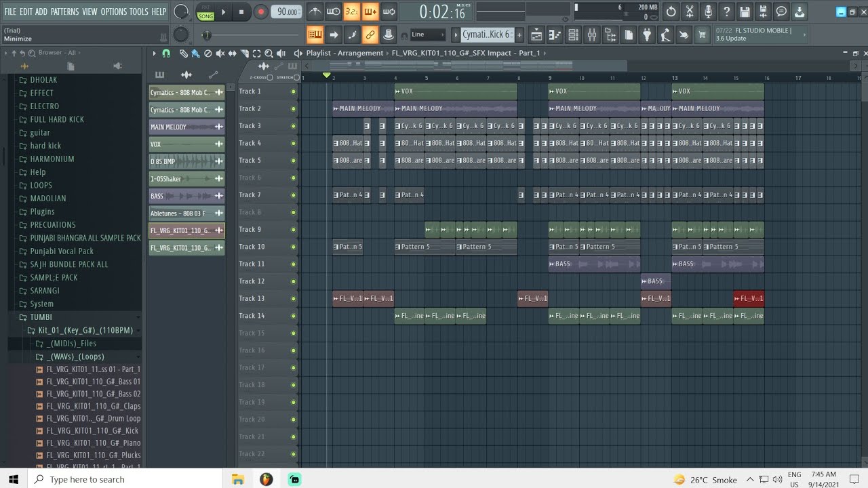
Task: Expand the FULL HARD KICK folder
Action: tap(57, 119)
